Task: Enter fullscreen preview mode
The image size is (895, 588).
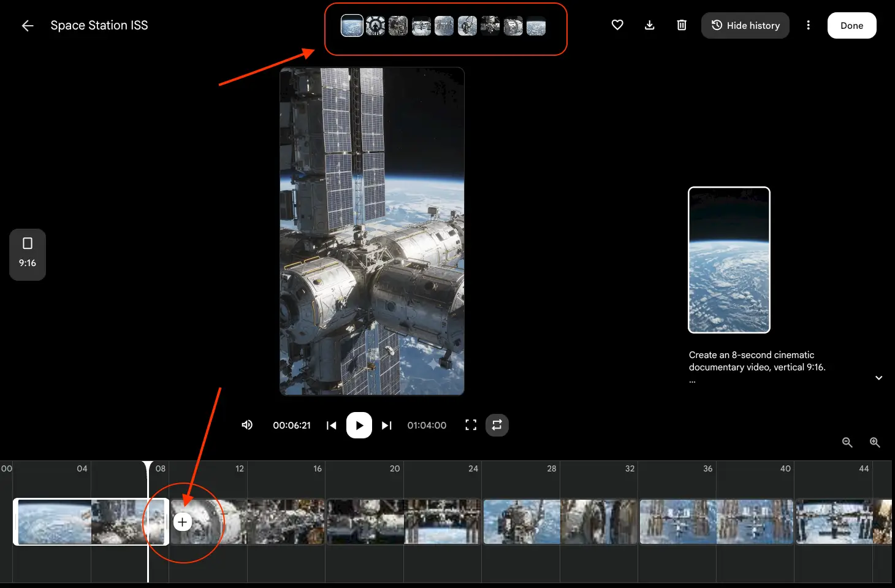Action: 471,425
